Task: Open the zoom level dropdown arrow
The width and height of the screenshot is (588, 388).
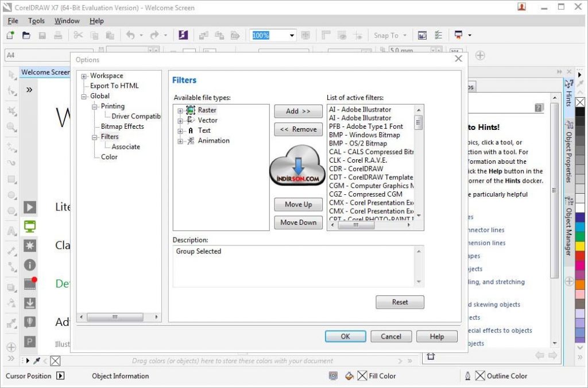Action: 292,36
